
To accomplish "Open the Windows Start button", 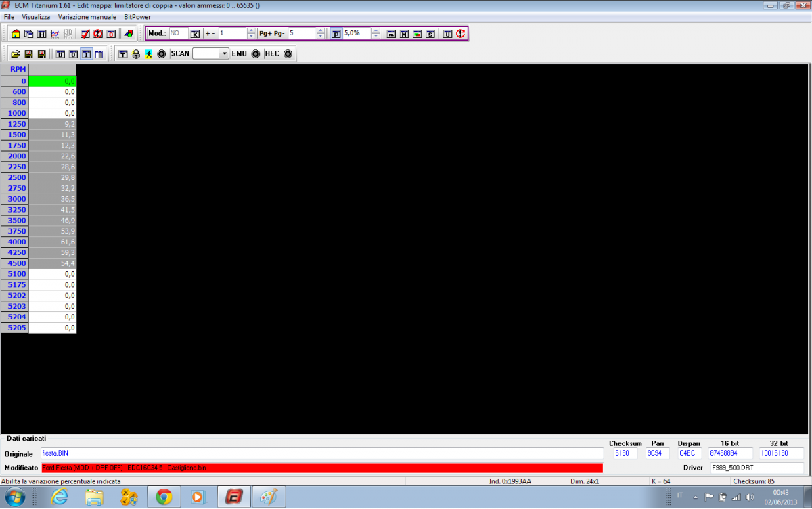I will (x=15, y=497).
